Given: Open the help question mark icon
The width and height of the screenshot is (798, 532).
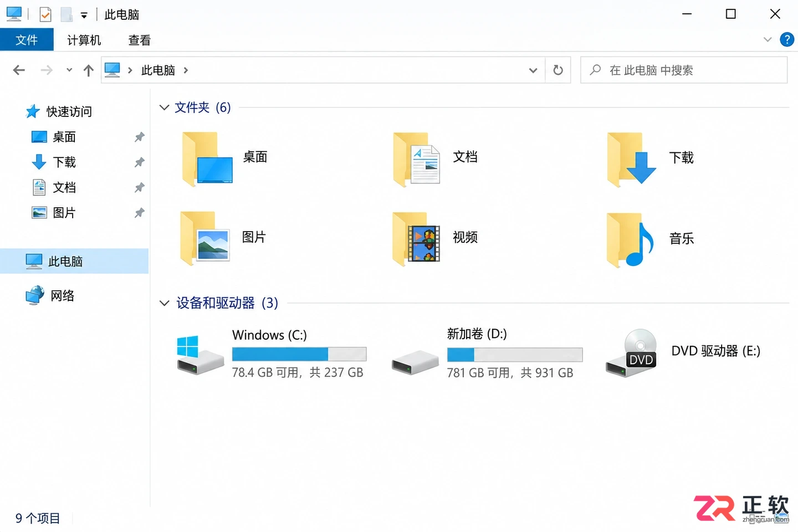Looking at the screenshot, I should click(787, 39).
